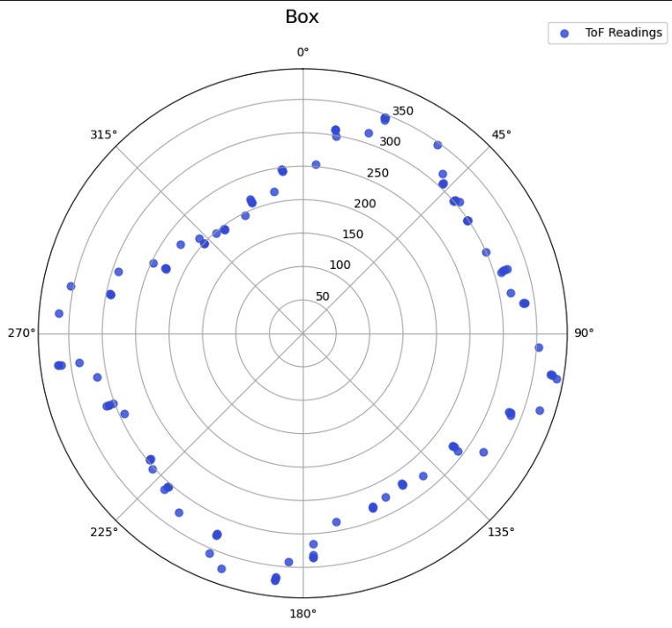Viewport: 672px width, 628px height.
Task: Click the 225° angle label
Action: pos(104,532)
